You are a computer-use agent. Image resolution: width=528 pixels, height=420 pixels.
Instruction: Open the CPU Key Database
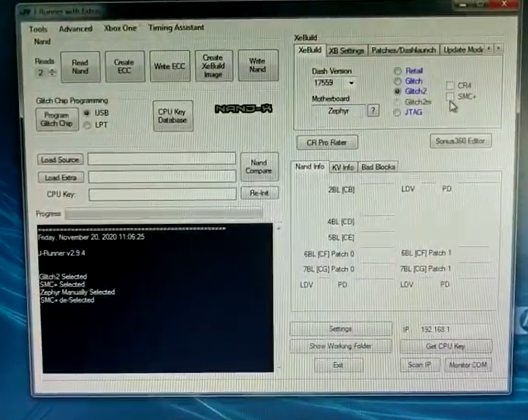coord(173,116)
